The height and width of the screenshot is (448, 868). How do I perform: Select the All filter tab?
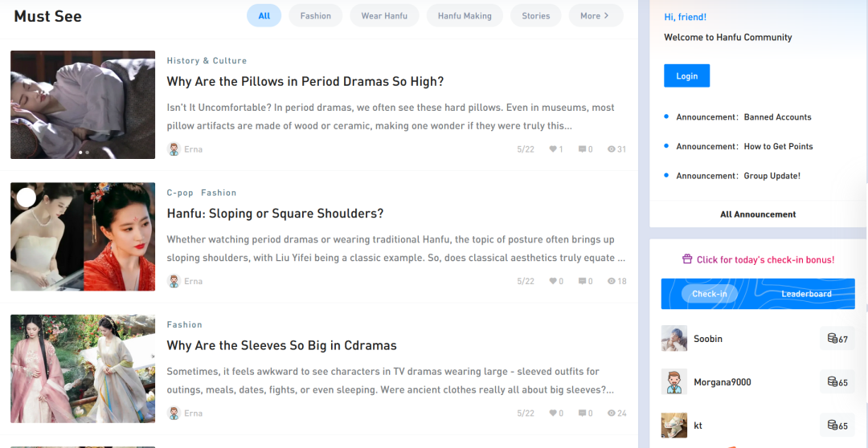(264, 16)
